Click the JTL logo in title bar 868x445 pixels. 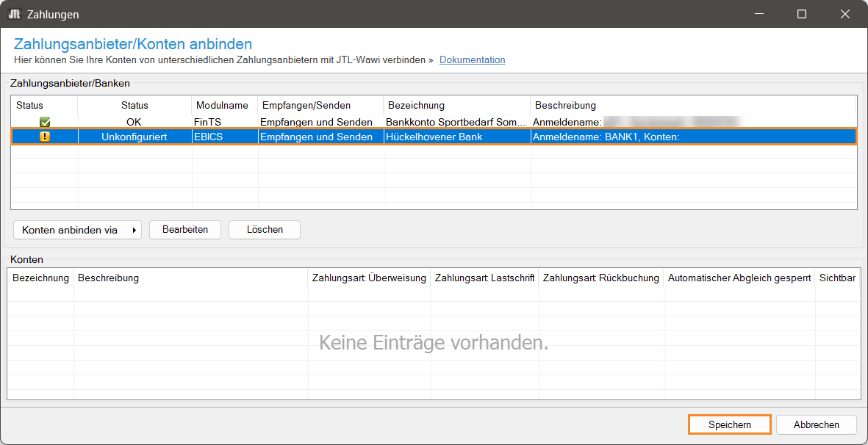(x=14, y=14)
